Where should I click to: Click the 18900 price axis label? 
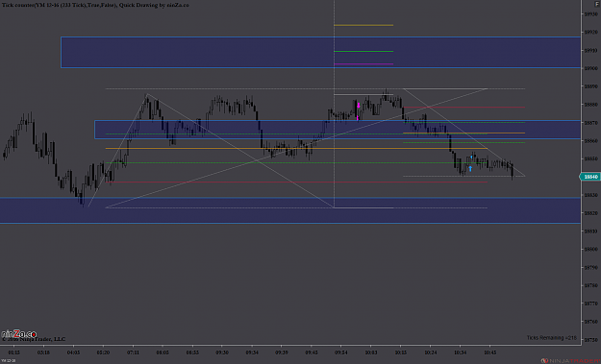pyautogui.click(x=590, y=68)
